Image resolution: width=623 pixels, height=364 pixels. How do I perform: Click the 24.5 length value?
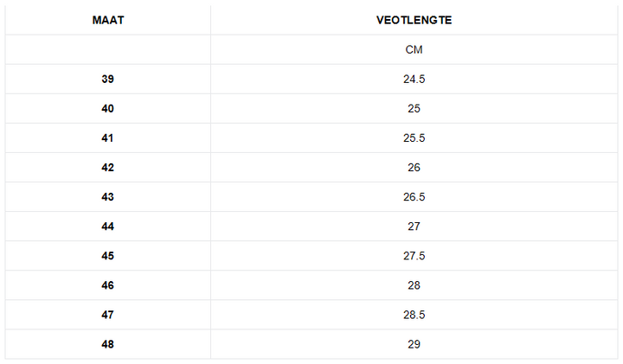coord(414,79)
